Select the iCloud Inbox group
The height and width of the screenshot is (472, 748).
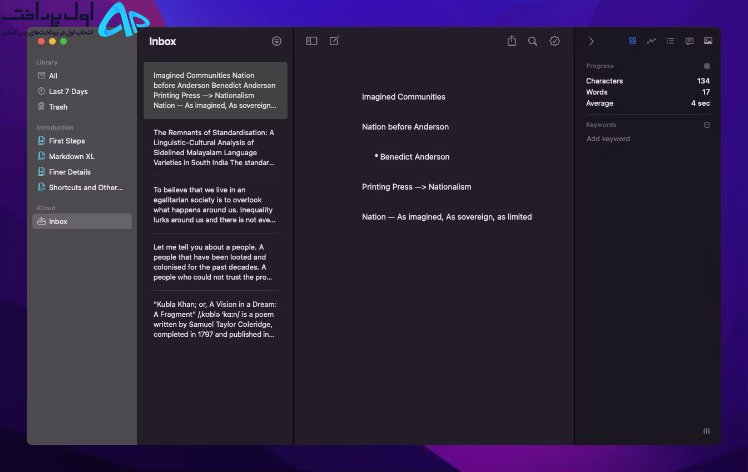coord(82,221)
